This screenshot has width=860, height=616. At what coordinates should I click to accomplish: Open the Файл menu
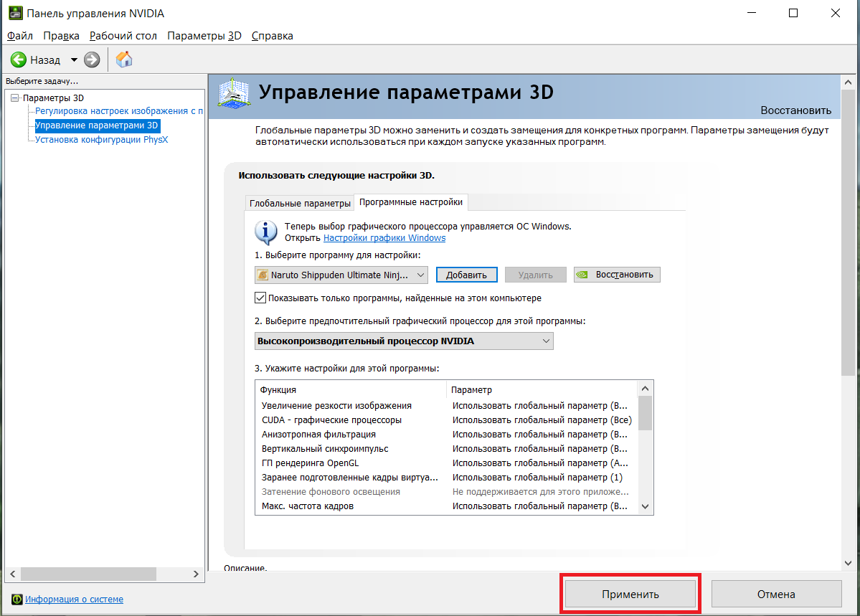coord(20,36)
